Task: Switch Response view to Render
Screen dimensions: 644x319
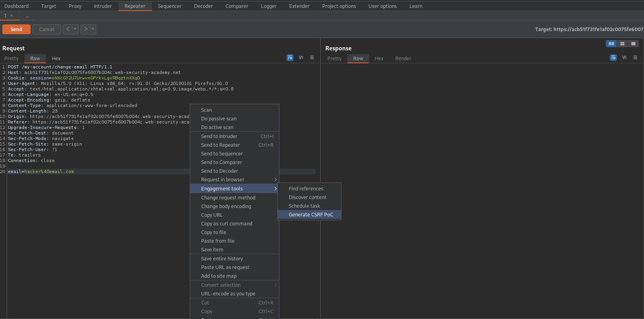Action: tap(403, 58)
